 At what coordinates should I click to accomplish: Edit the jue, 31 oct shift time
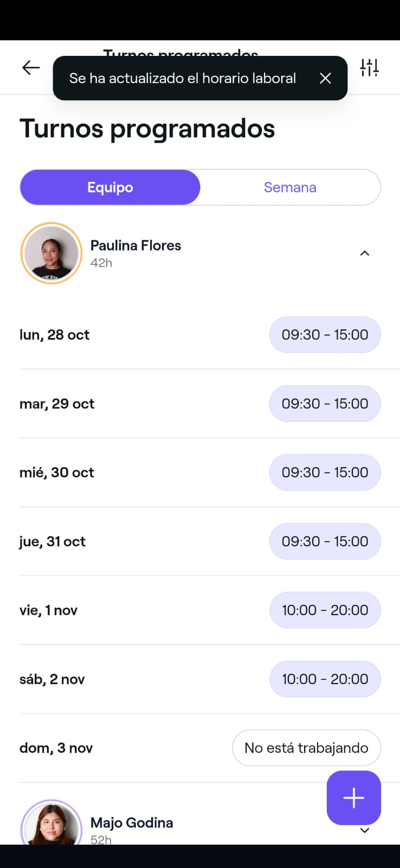(325, 541)
